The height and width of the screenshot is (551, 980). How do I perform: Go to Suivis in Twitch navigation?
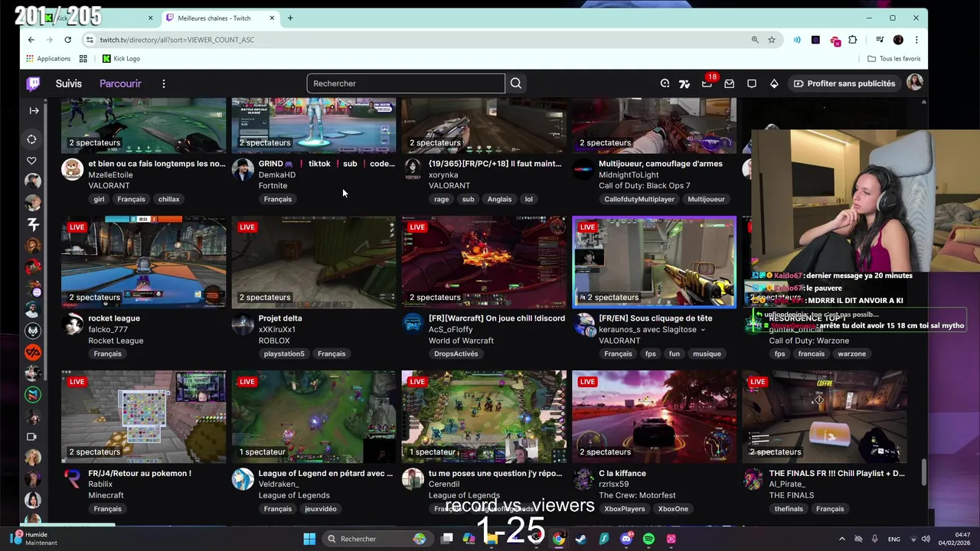pyautogui.click(x=68, y=83)
